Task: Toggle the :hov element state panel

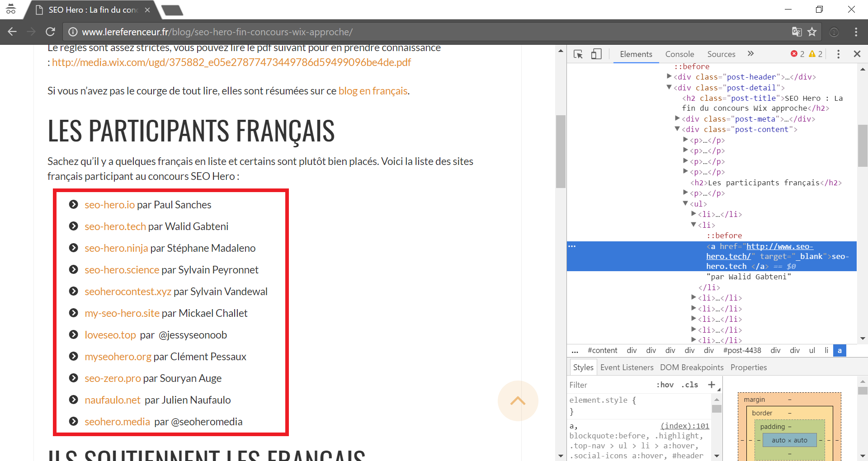Action: click(x=665, y=385)
